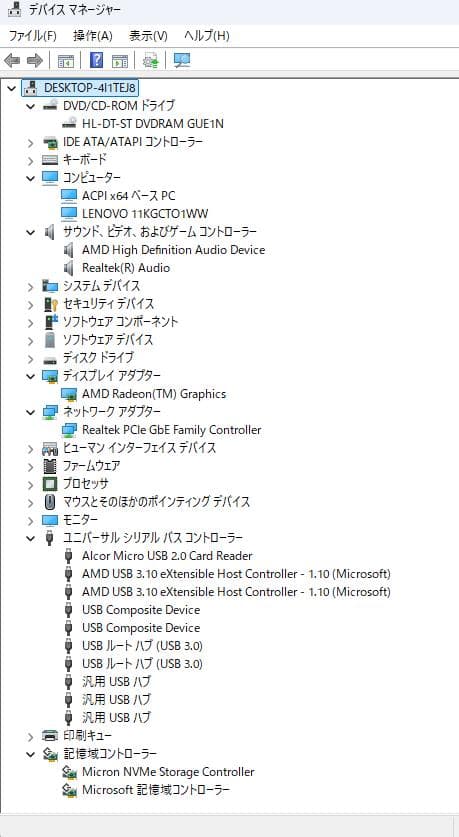Click the scan for hardware changes monitor icon

coord(182,61)
